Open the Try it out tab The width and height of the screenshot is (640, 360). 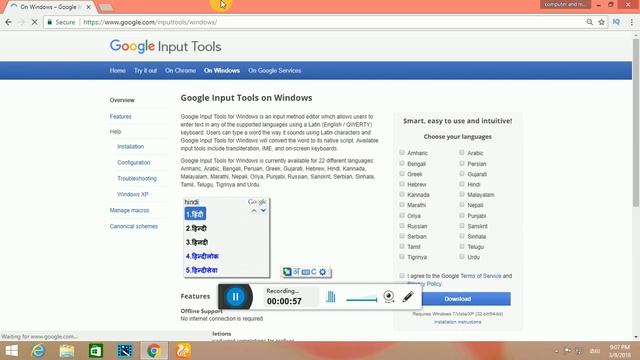pyautogui.click(x=145, y=71)
